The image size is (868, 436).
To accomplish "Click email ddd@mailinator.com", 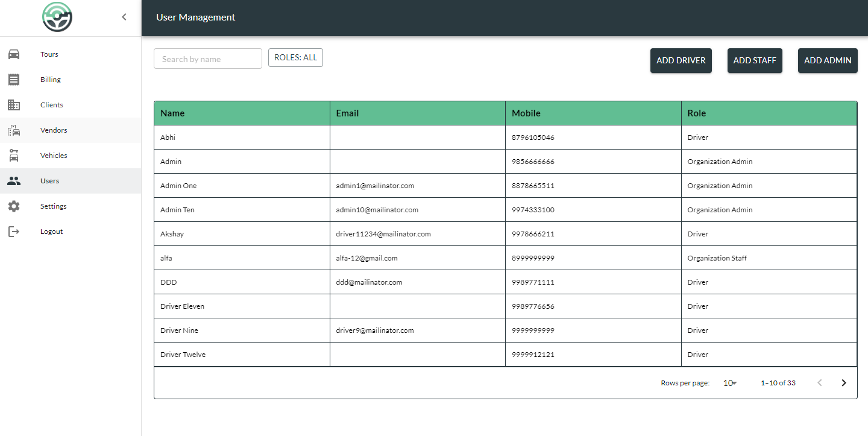I will (x=369, y=282).
